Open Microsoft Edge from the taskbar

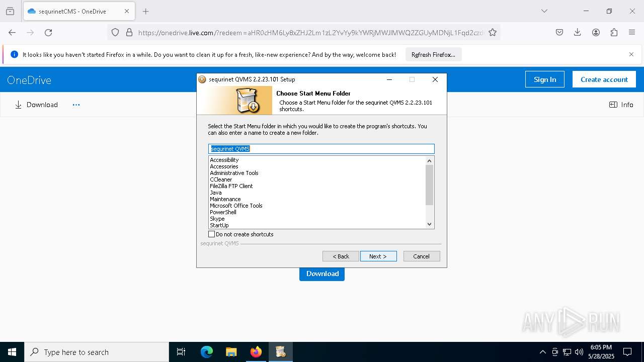coord(207,352)
